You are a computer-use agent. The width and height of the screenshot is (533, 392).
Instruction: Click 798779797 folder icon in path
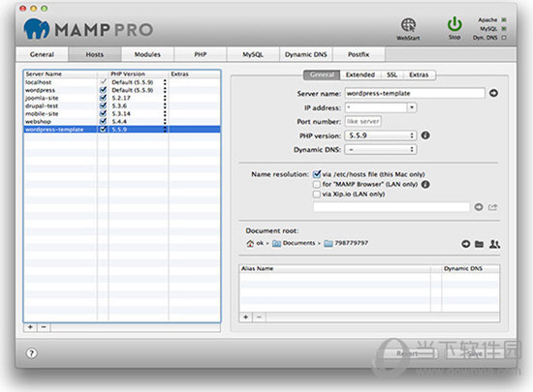[328, 243]
